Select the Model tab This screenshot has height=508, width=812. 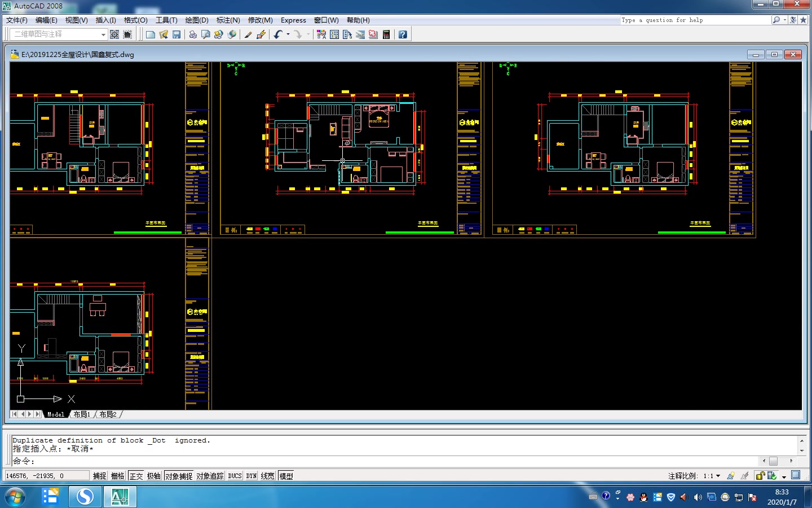pyautogui.click(x=56, y=414)
